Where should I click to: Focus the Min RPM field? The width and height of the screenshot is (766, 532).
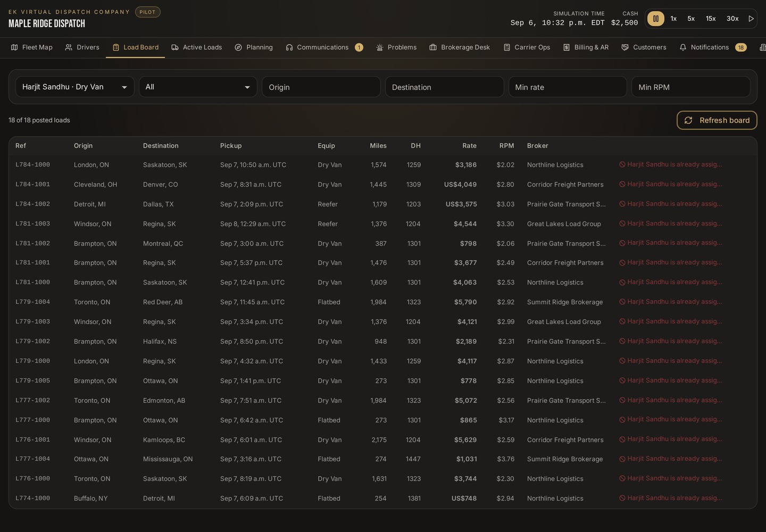click(691, 87)
